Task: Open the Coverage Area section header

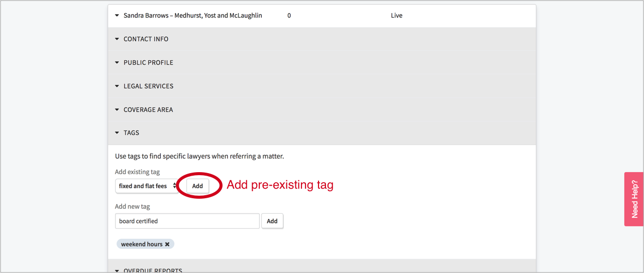Action: pyautogui.click(x=148, y=110)
